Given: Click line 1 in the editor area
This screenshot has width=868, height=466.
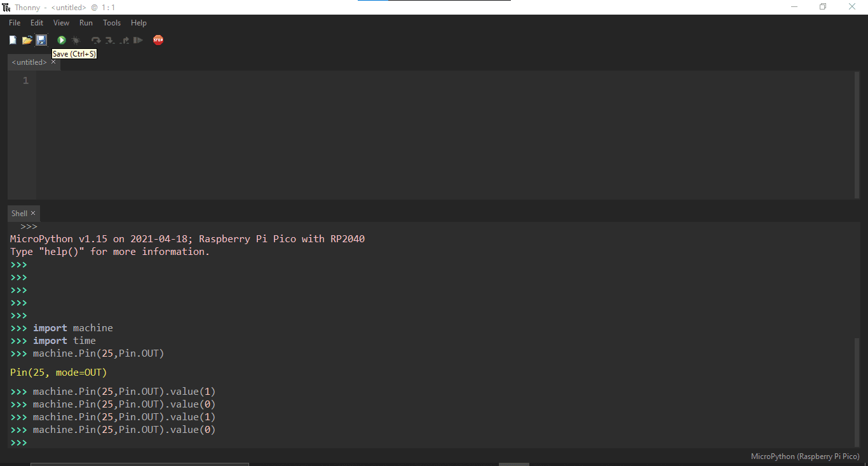Looking at the screenshot, I should pyautogui.click(x=445, y=81).
